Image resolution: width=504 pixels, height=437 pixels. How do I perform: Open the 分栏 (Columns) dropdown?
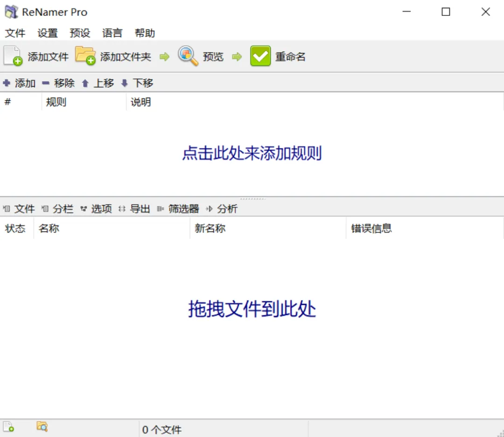57,209
